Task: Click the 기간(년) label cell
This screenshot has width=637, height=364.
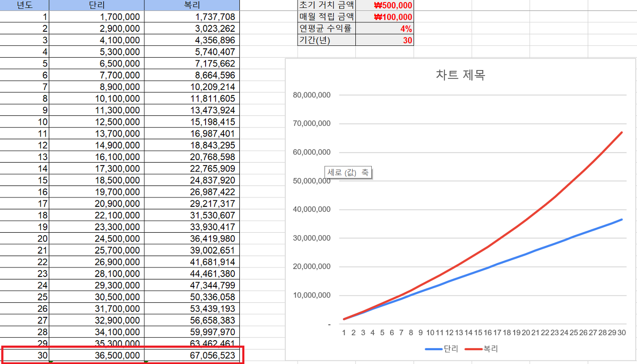Action: (326, 40)
